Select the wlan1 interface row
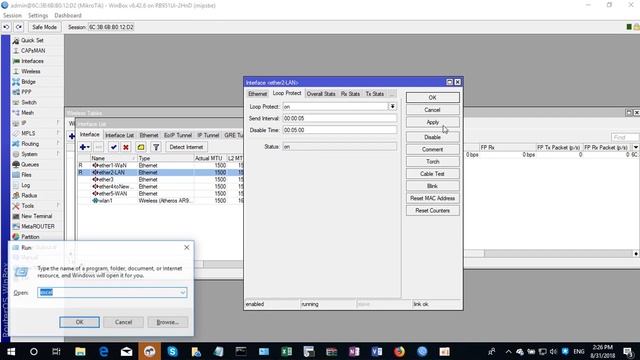640x360 pixels. (x=160, y=201)
